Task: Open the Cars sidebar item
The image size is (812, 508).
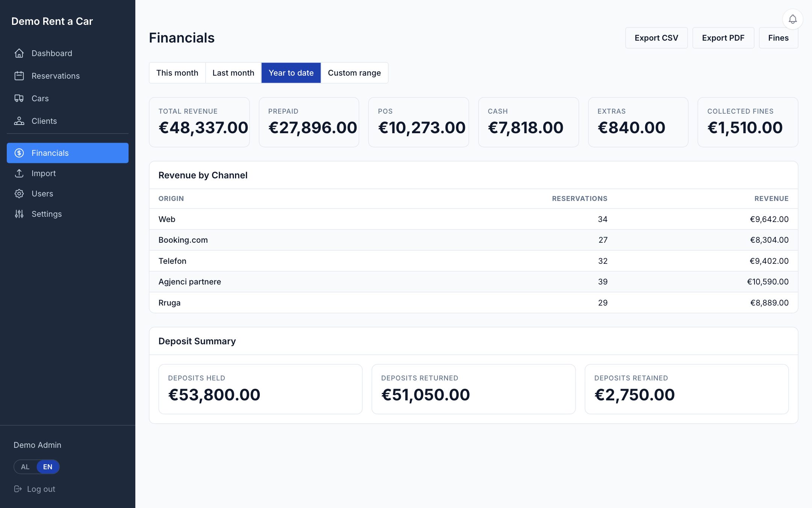Action: point(68,99)
